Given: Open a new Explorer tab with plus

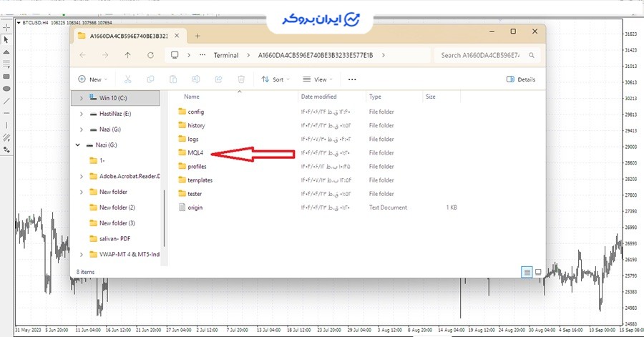Looking at the screenshot, I should point(197,35).
